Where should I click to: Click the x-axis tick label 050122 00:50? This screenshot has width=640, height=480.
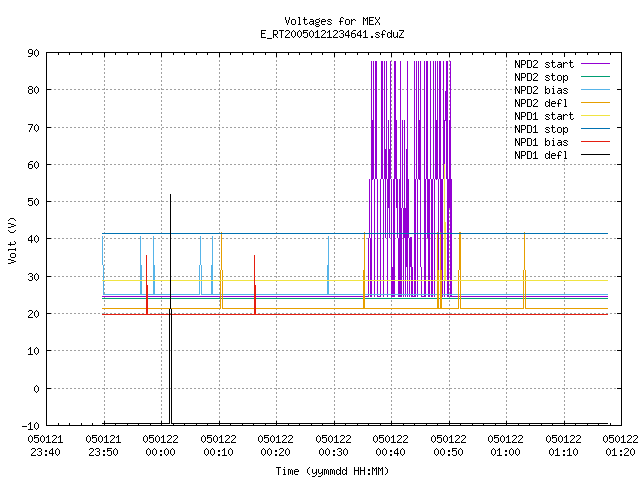449,446
